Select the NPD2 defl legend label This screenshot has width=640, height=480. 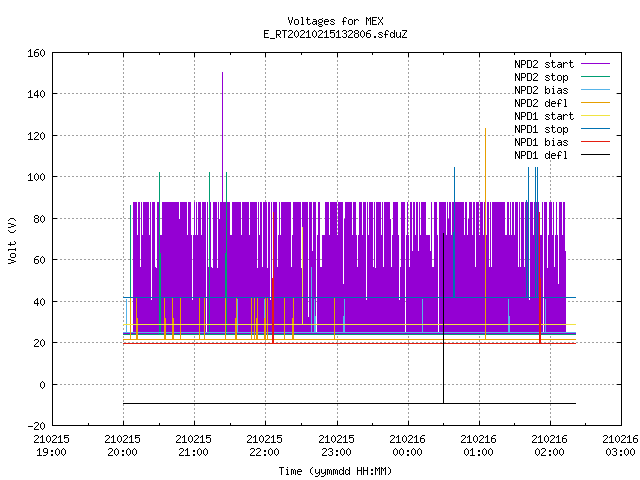[x=541, y=103]
